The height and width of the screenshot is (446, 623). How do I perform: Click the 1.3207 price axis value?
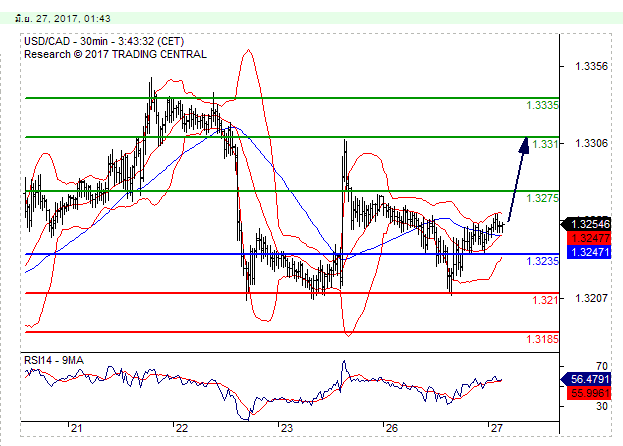click(591, 298)
